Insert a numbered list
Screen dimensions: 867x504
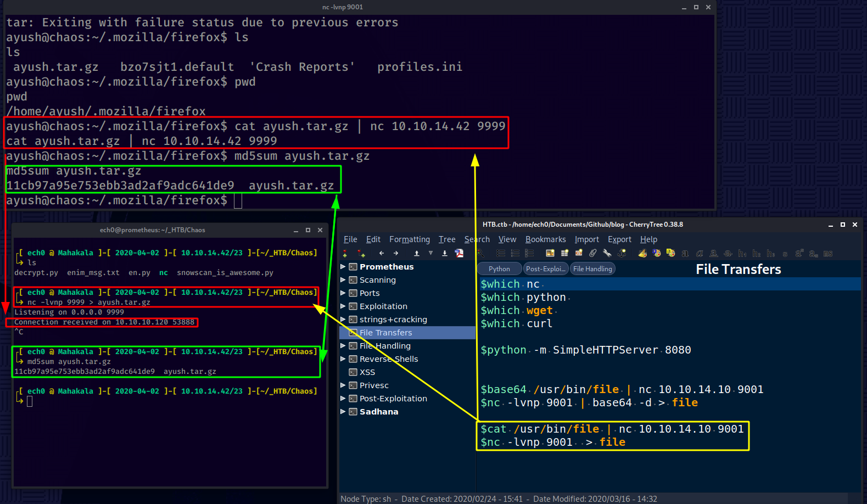click(x=515, y=253)
